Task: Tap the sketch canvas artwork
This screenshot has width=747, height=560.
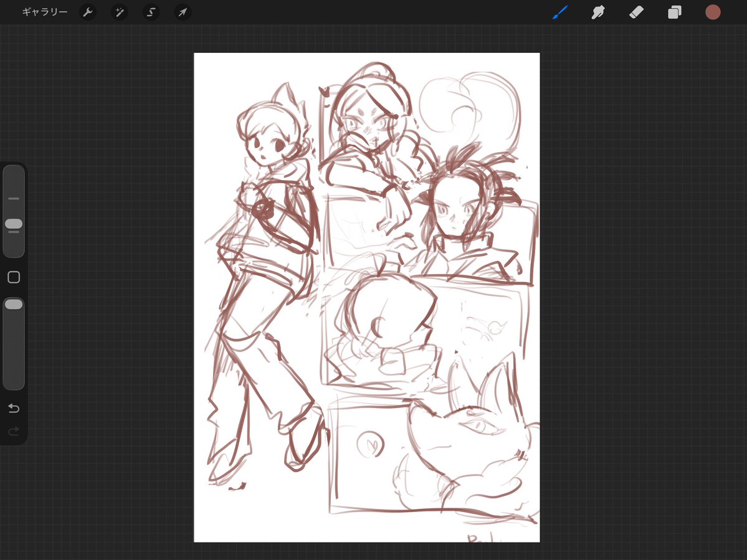Action: 367,297
